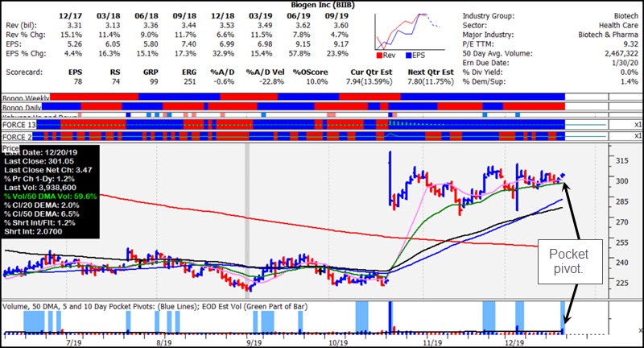This screenshot has height=348, width=644.
Task: Click Major Industry value Biotech & Pharma
Action: click(609, 35)
